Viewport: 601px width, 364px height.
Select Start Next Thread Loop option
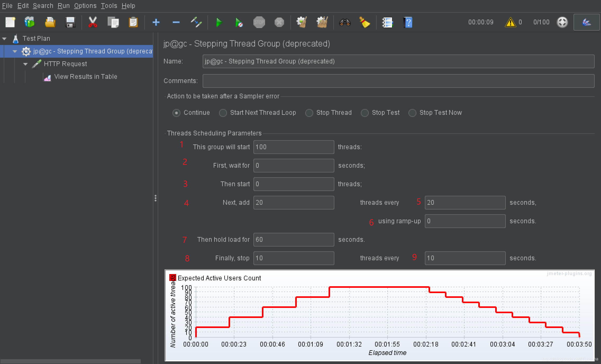pyautogui.click(x=223, y=113)
